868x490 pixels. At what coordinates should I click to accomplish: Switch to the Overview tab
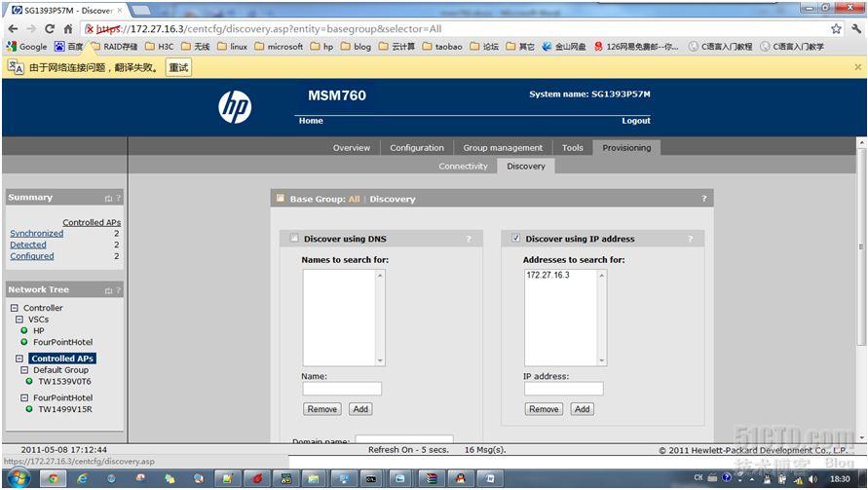(x=352, y=148)
